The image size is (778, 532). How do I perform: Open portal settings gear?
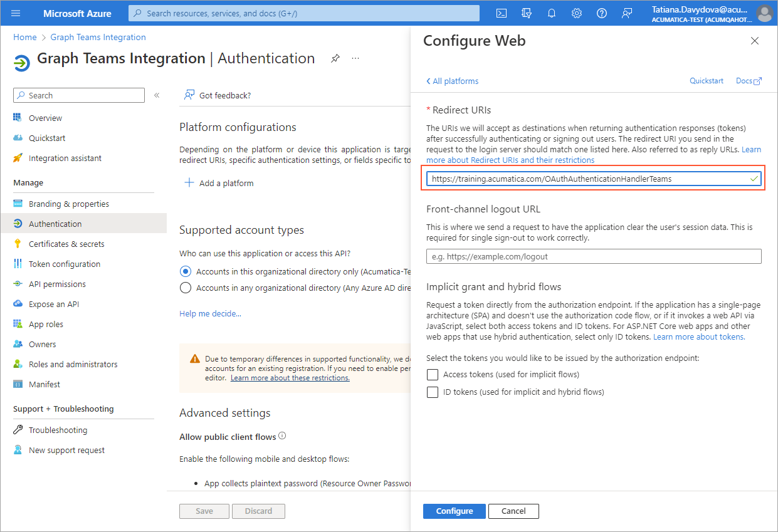tap(577, 13)
